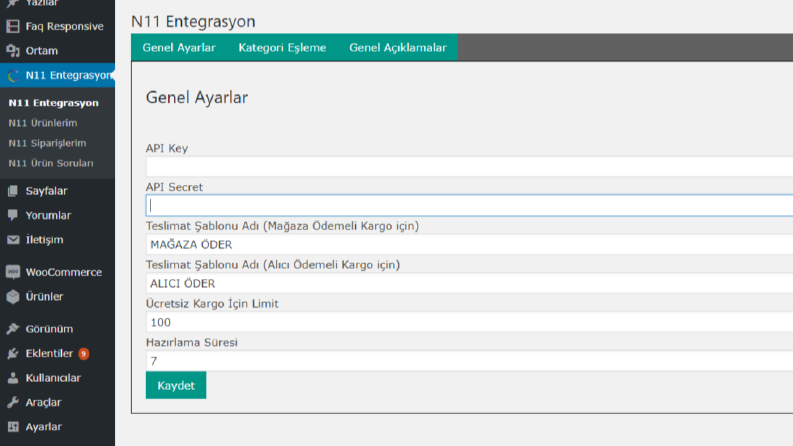Open the Ayarlar menu link

tap(43, 427)
